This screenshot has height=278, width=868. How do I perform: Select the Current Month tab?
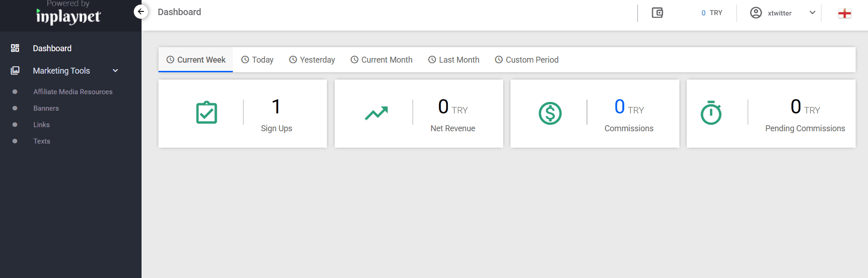(381, 60)
